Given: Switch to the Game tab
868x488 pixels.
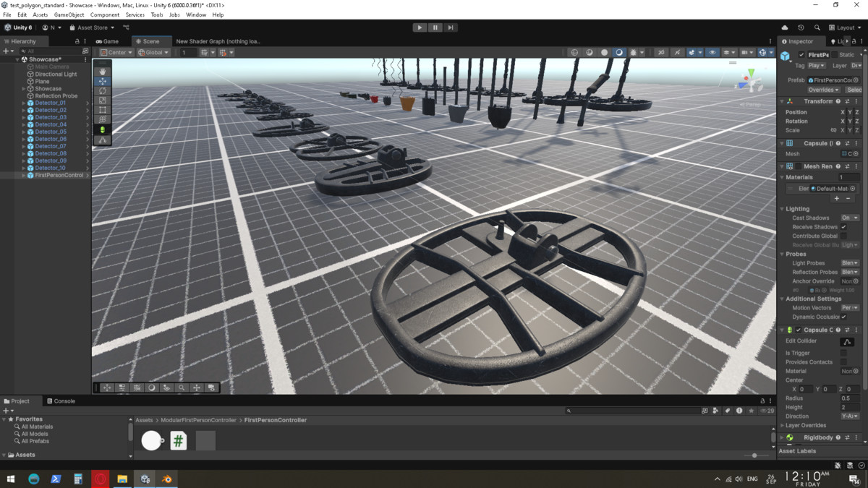Looking at the screenshot, I should (107, 41).
